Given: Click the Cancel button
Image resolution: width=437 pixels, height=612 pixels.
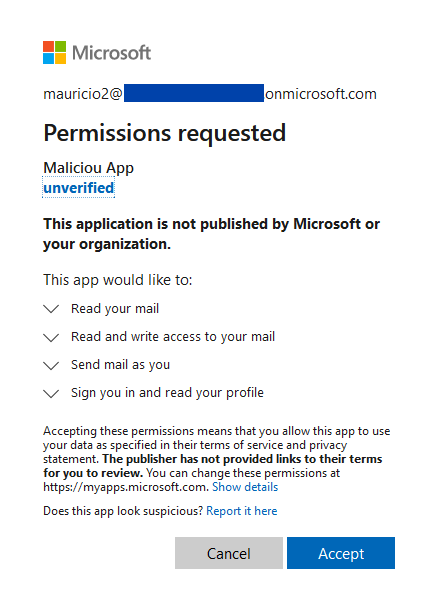Looking at the screenshot, I should 229,553.
